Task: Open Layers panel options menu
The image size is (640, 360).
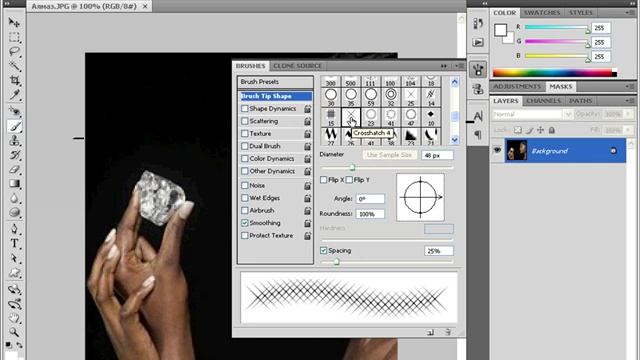Action: click(630, 100)
